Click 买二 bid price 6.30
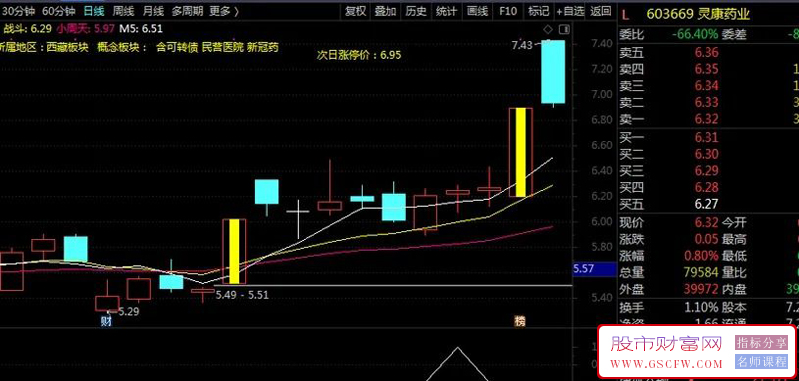The width and height of the screenshot is (799, 381). 706,154
